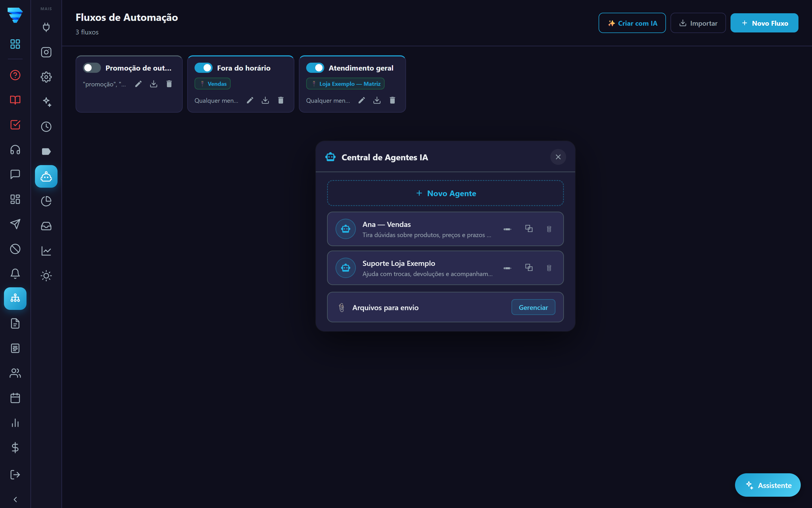Collapse the sidebar with the bottom chevron
This screenshot has height=508, width=812.
pos(15,499)
